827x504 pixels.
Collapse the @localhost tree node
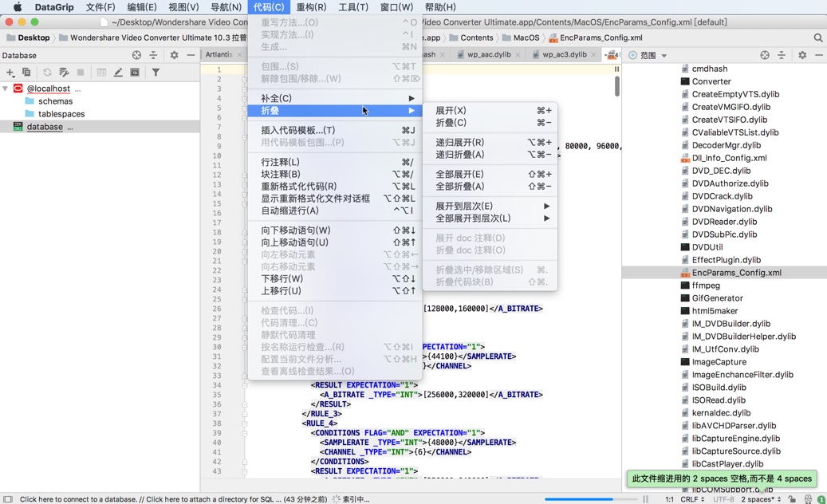(6, 89)
